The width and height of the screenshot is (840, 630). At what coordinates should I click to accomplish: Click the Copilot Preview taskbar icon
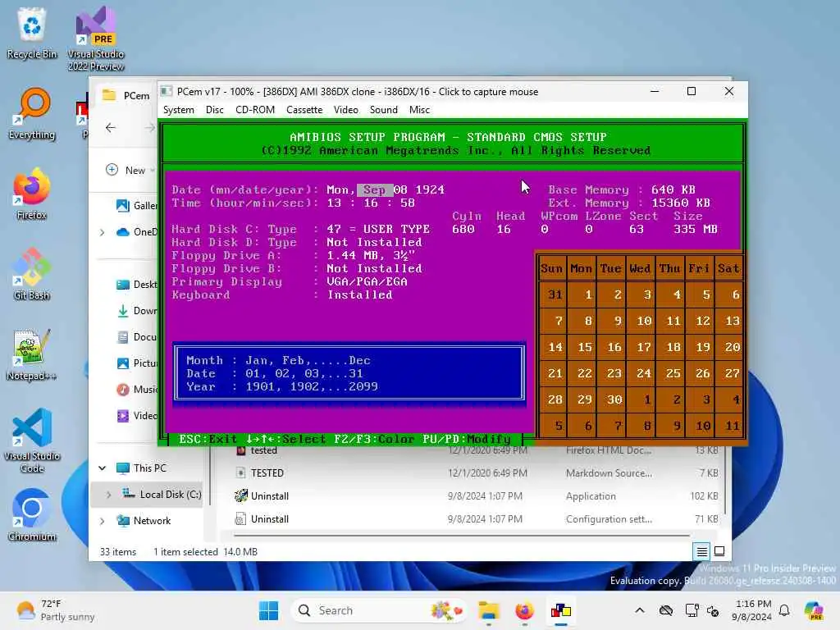pyautogui.click(x=815, y=610)
